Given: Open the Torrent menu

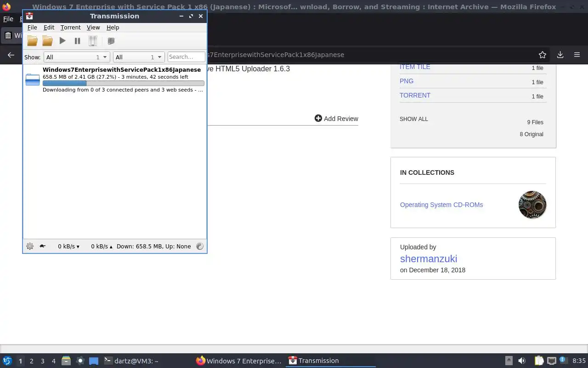Looking at the screenshot, I should point(70,28).
